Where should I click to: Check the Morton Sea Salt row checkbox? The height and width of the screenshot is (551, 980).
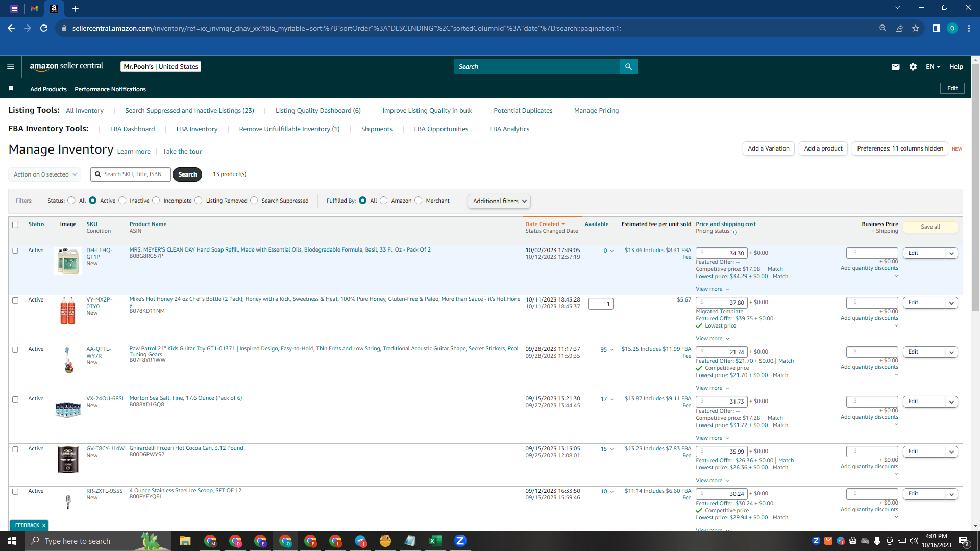[15, 399]
